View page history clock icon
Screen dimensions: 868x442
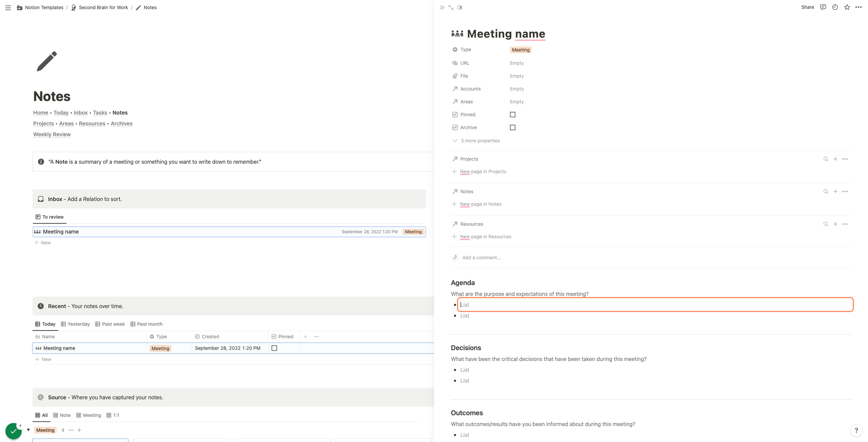[x=835, y=7]
